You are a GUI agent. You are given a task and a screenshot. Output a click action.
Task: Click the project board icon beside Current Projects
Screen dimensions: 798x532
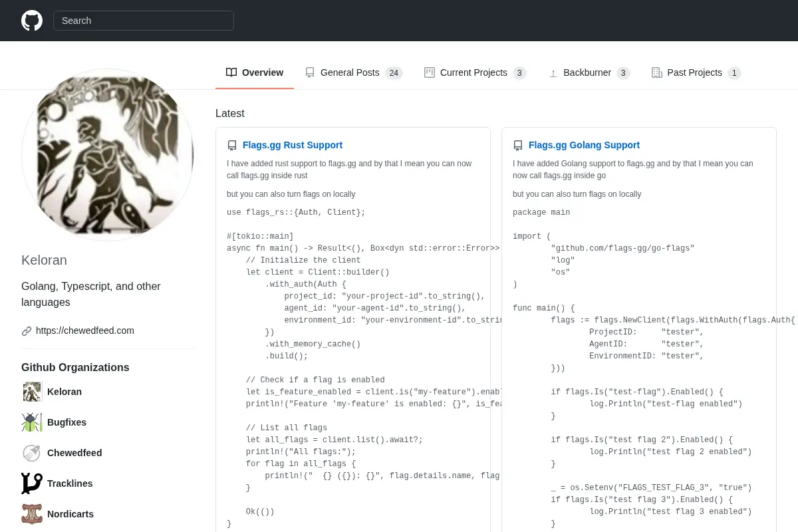pos(430,72)
